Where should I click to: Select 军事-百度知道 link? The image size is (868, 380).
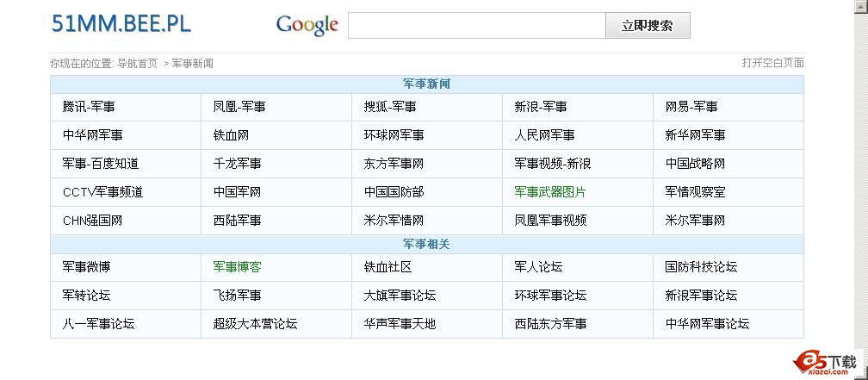[101, 164]
